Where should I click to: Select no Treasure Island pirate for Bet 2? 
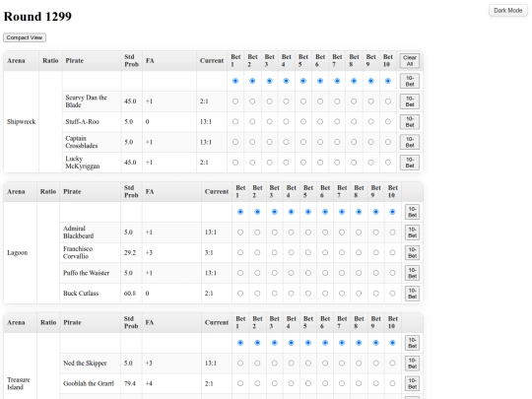257,343
